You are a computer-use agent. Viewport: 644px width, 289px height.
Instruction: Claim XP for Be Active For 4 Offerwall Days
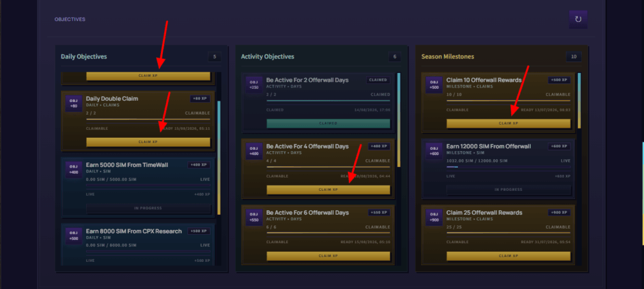tap(328, 190)
